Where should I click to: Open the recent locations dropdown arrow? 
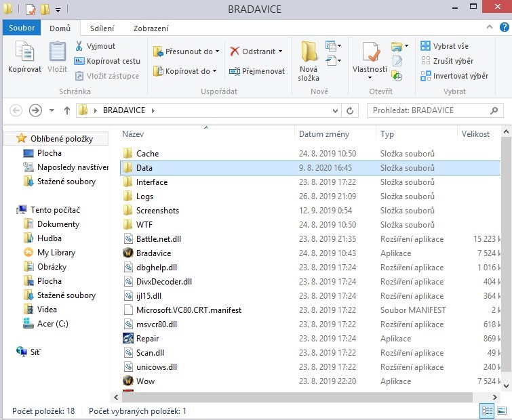tap(52, 110)
